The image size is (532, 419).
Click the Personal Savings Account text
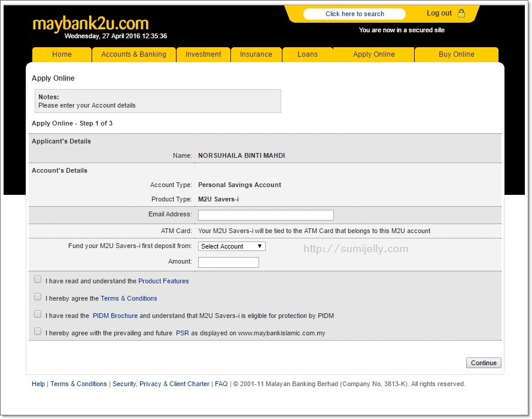(239, 185)
